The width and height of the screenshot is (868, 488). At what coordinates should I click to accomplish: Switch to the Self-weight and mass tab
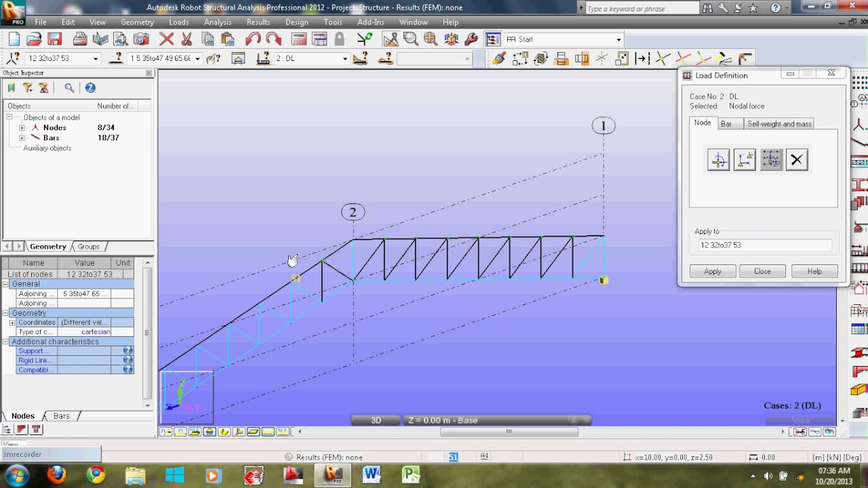(779, 124)
